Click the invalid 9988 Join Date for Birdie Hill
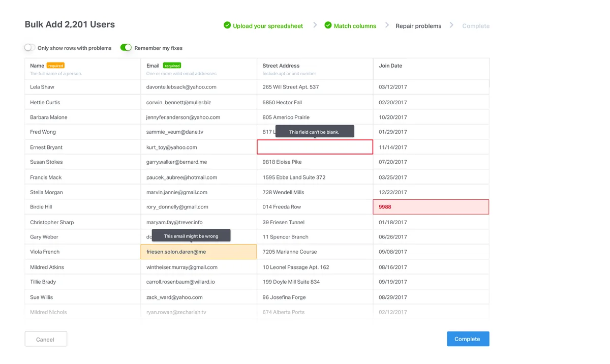The image size is (610, 364). coord(431,206)
